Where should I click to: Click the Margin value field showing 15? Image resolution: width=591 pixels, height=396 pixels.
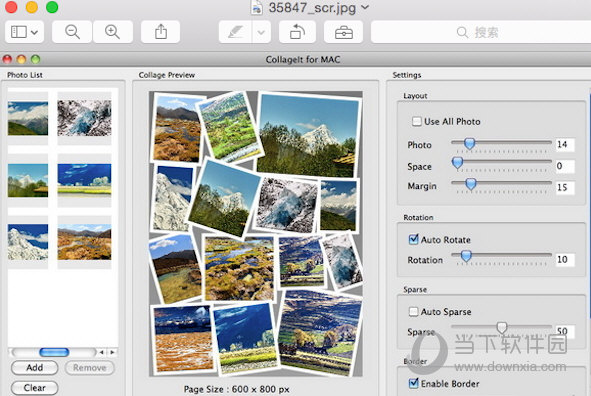point(565,187)
